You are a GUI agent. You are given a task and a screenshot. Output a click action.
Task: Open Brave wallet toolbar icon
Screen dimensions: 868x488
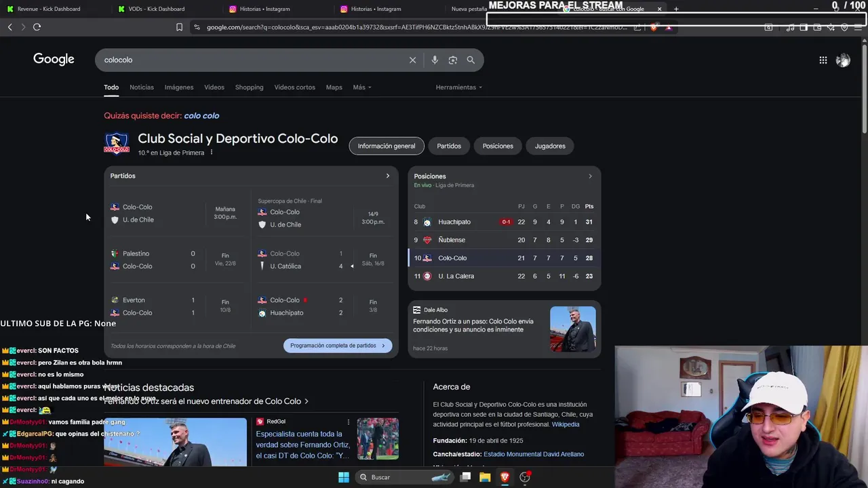click(x=817, y=27)
